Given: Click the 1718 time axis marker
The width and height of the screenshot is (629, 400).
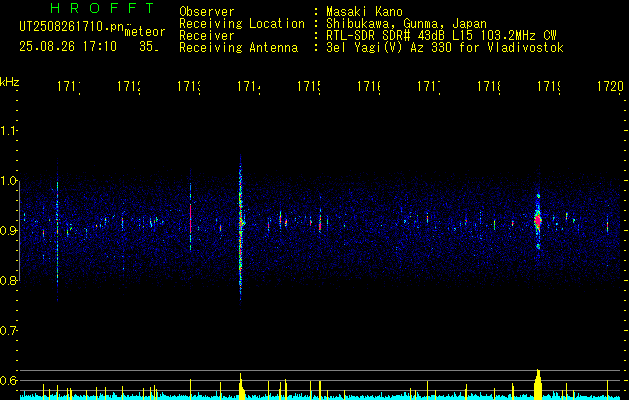Looking at the screenshot, I should [489, 86].
